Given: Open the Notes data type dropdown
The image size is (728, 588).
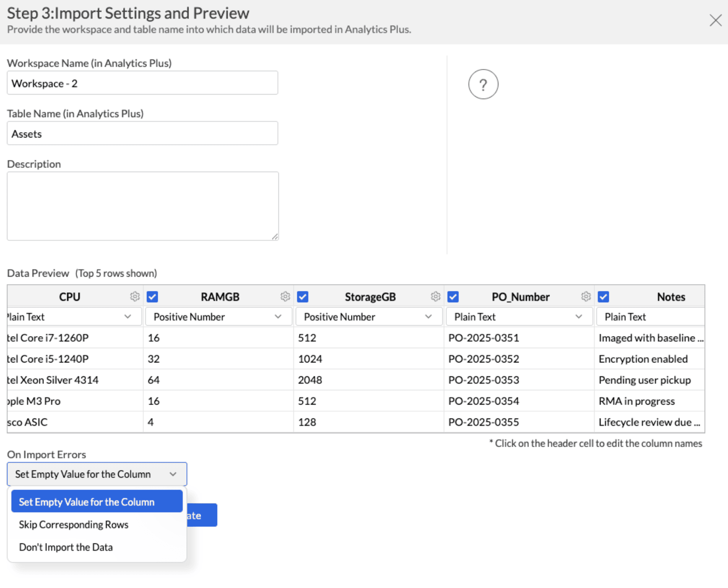Looking at the screenshot, I should click(650, 317).
